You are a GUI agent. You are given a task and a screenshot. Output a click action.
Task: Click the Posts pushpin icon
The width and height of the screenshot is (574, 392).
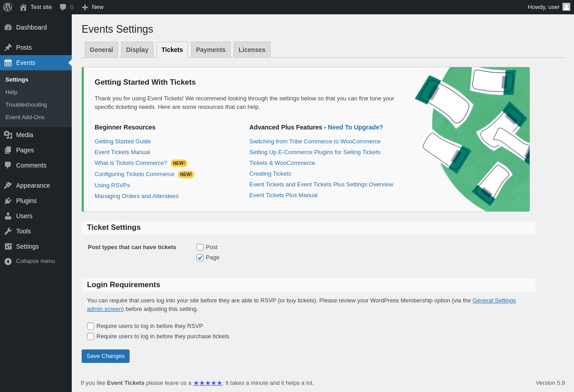[8, 47]
